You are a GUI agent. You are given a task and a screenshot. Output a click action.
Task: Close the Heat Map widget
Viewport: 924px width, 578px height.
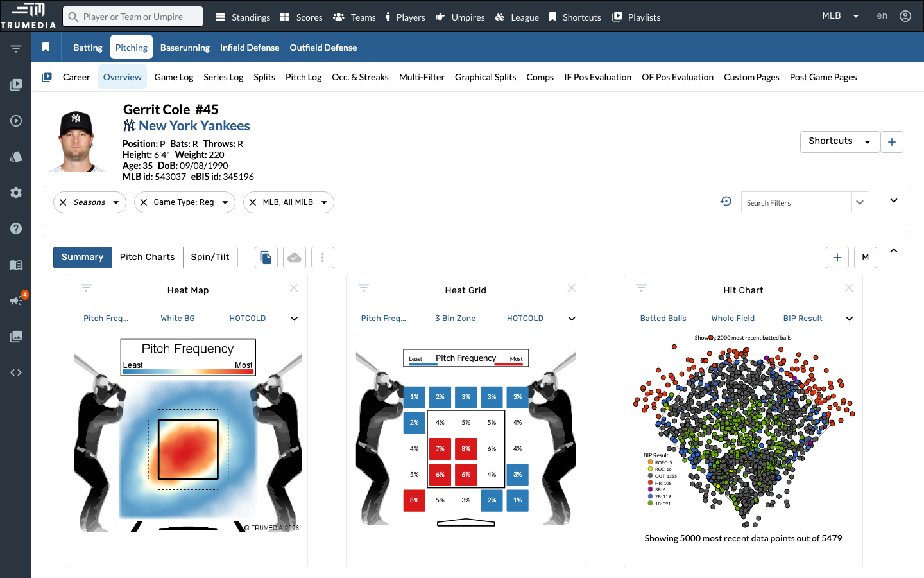294,288
